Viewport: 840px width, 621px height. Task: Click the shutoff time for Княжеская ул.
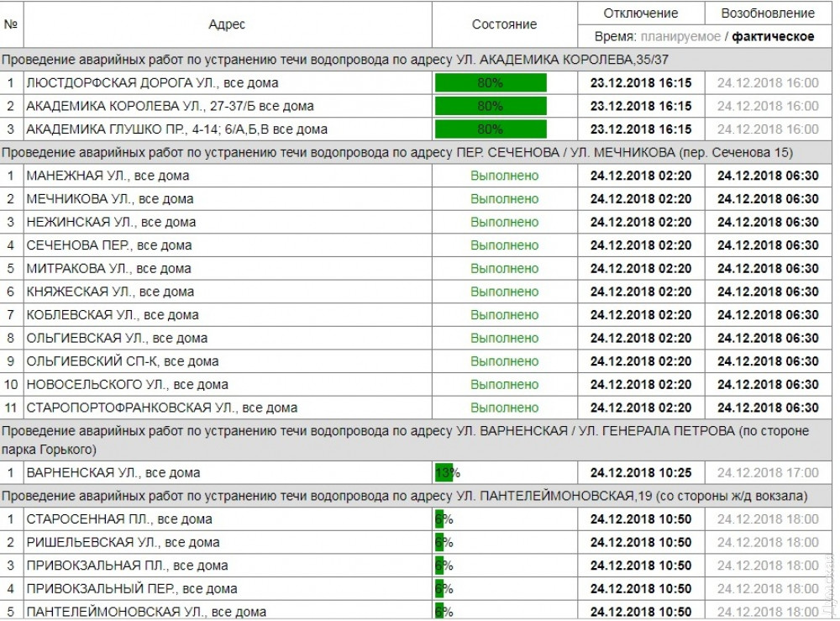640,292
